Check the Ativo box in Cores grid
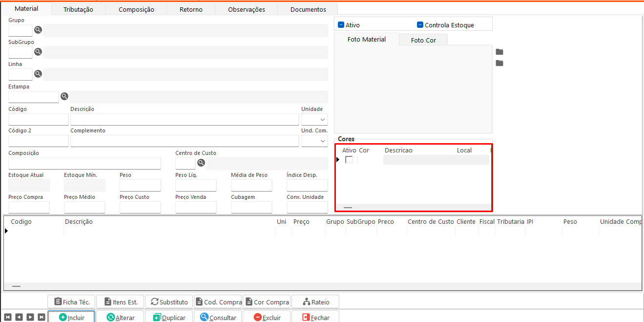The width and height of the screenshot is (644, 322). (349, 160)
